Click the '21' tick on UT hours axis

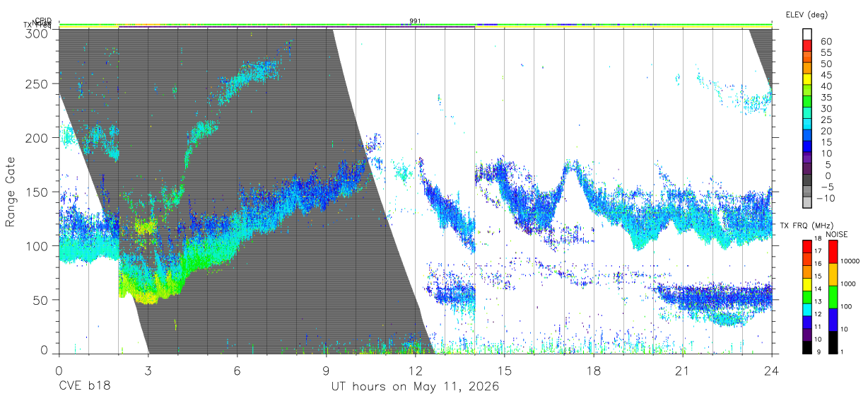click(x=683, y=371)
